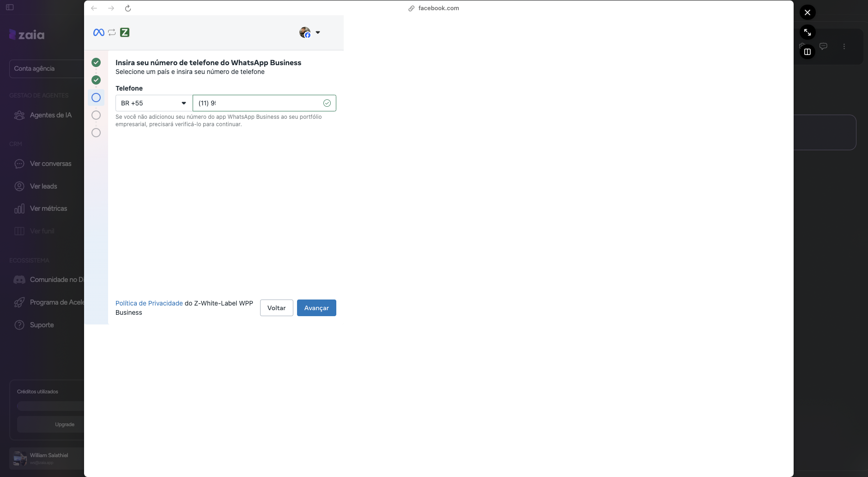Expand the Facebook profile account menu
This screenshot has width=868, height=477.
click(310, 32)
